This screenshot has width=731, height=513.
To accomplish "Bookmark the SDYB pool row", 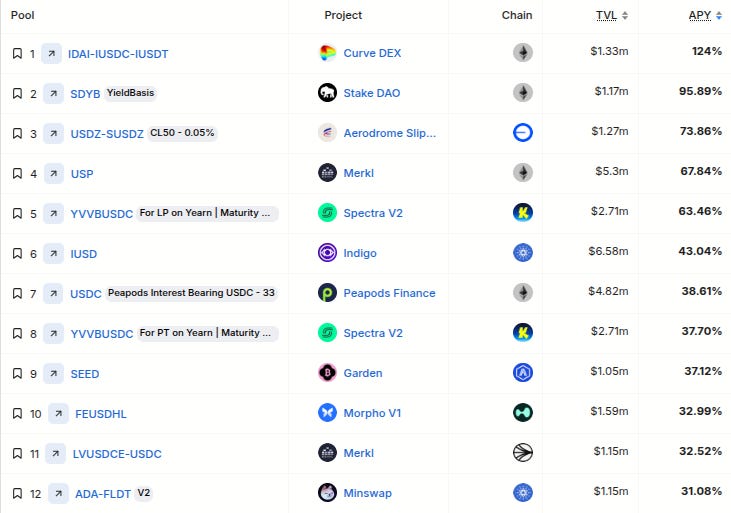I will (x=17, y=94).
